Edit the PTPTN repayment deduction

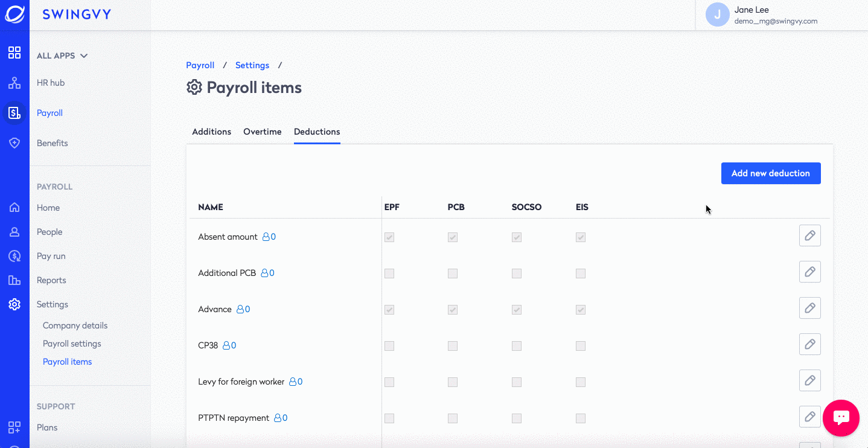coord(810,417)
